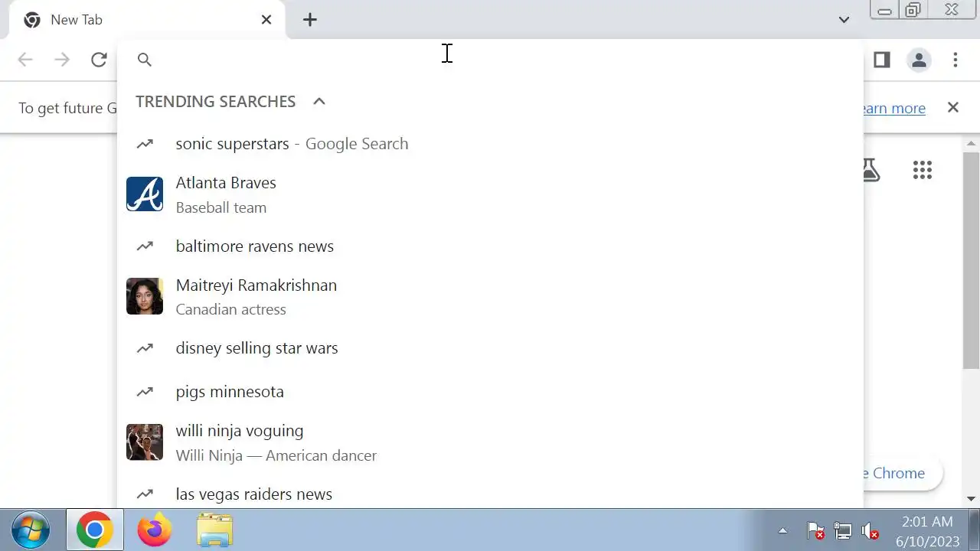Open the tab search dropdown arrow
This screenshot has width=980, height=551.
pyautogui.click(x=844, y=20)
